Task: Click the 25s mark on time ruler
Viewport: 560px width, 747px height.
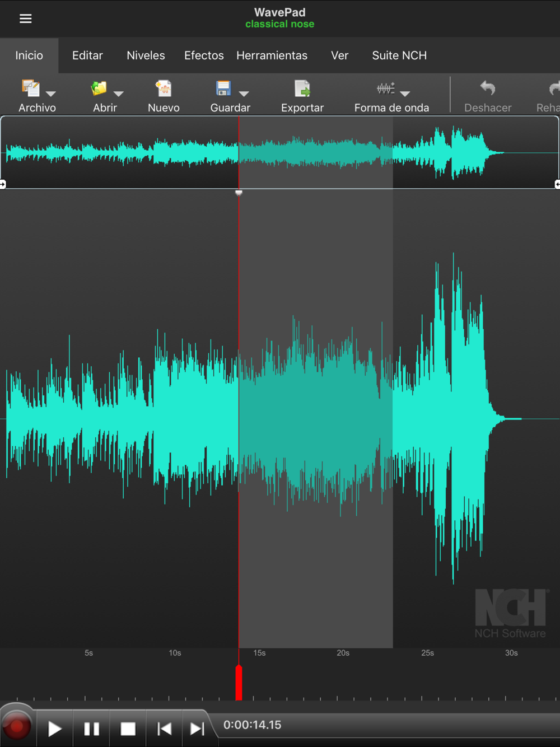Action: point(427,653)
